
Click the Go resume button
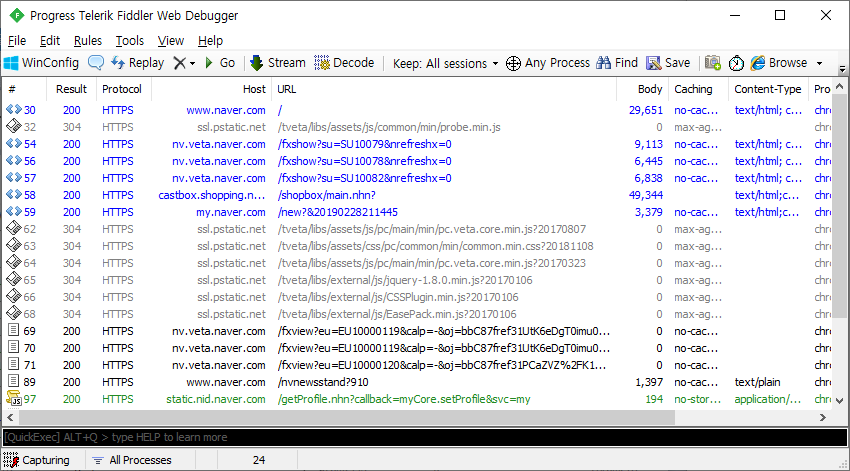tap(220, 63)
